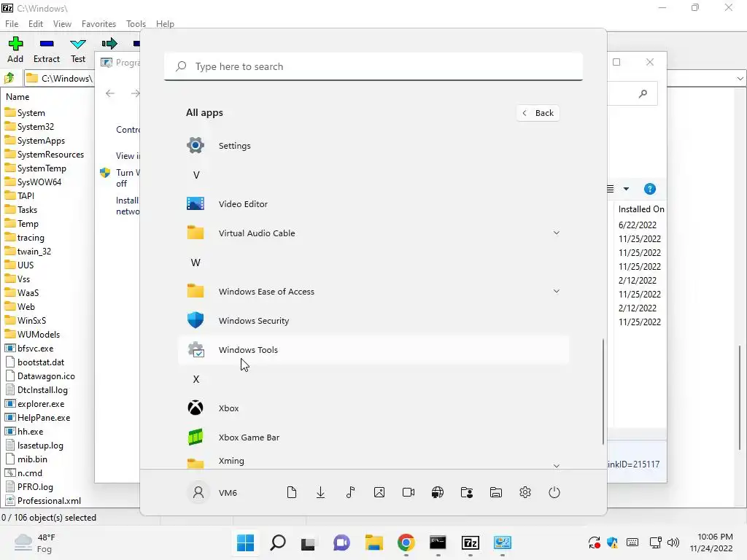The width and height of the screenshot is (747, 560).
Task: Switch to the command prompt on taskbar
Action: (x=438, y=542)
